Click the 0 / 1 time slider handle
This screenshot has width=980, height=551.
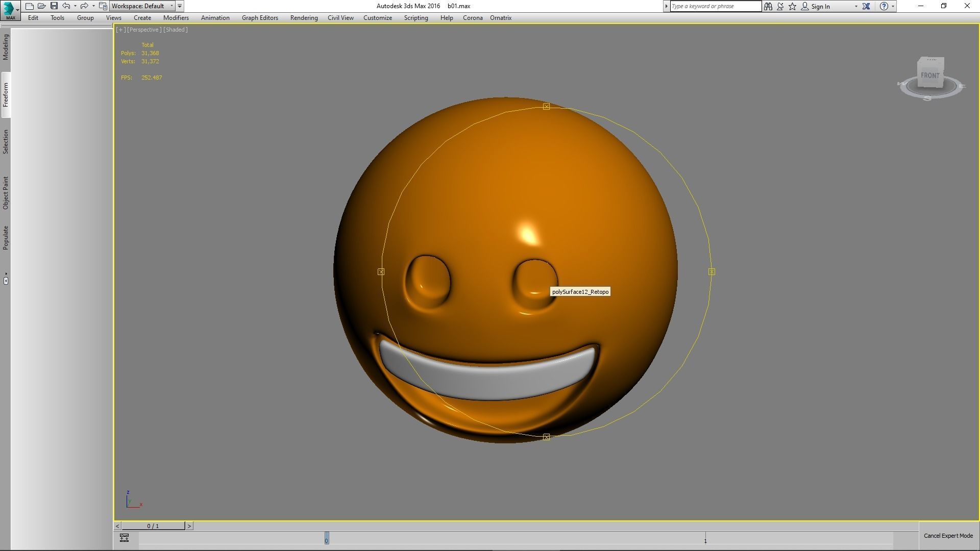click(x=153, y=526)
